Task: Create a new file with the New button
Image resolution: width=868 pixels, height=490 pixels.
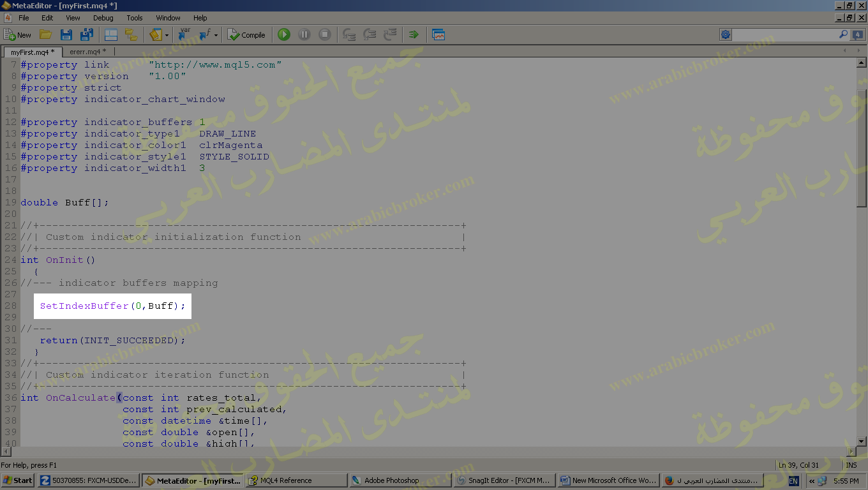Action: click(17, 34)
